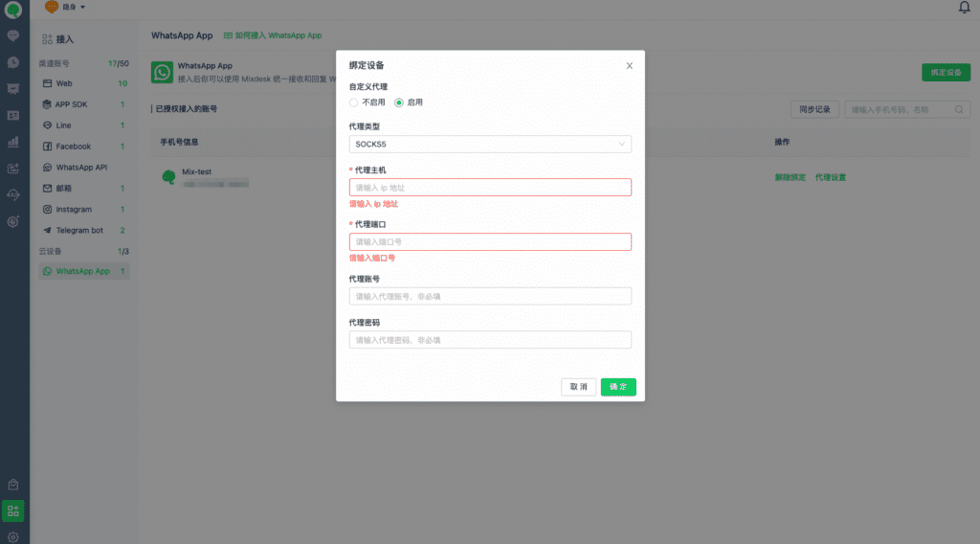Click the 取消 button in dialog
The height and width of the screenshot is (544, 980).
click(578, 387)
